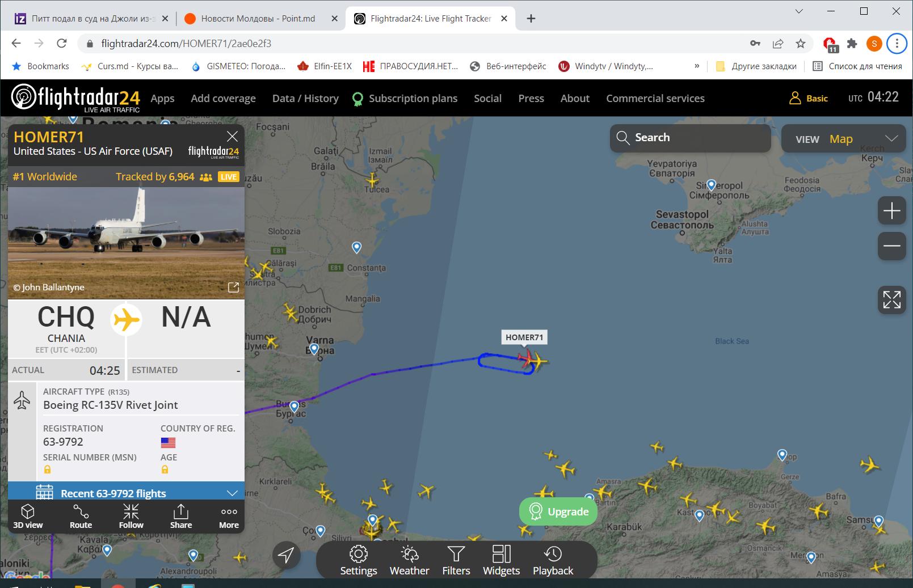913x588 pixels.
Task: Show the Route for the flight
Action: point(81,516)
